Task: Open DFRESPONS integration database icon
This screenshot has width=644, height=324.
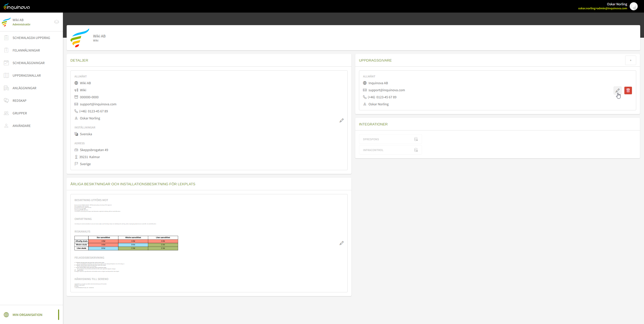Action: click(x=416, y=139)
